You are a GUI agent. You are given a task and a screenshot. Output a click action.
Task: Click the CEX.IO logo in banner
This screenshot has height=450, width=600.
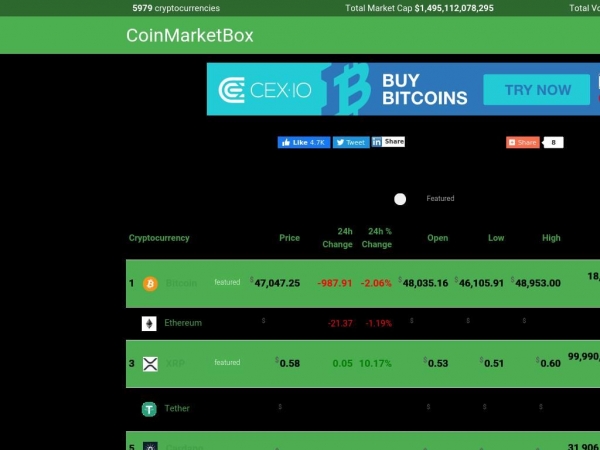pos(265,90)
